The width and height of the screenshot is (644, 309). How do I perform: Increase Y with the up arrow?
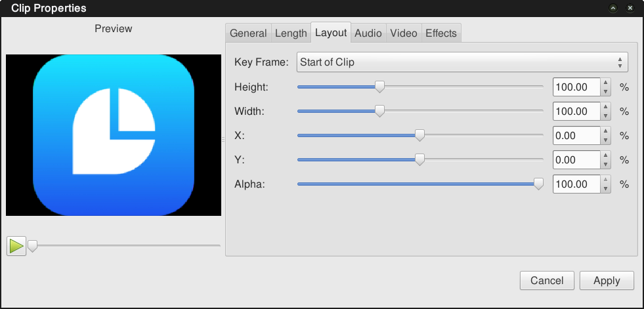tap(605, 155)
